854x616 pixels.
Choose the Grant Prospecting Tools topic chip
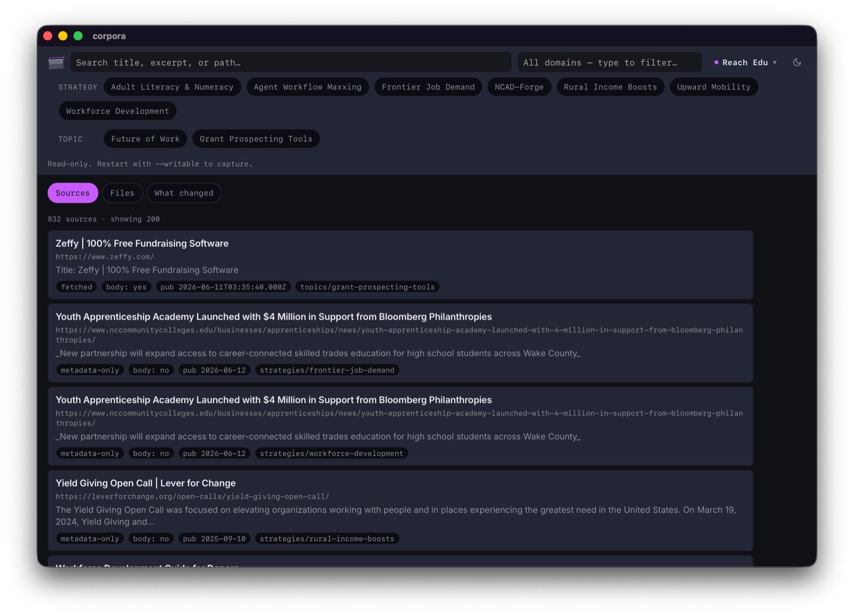click(x=256, y=139)
